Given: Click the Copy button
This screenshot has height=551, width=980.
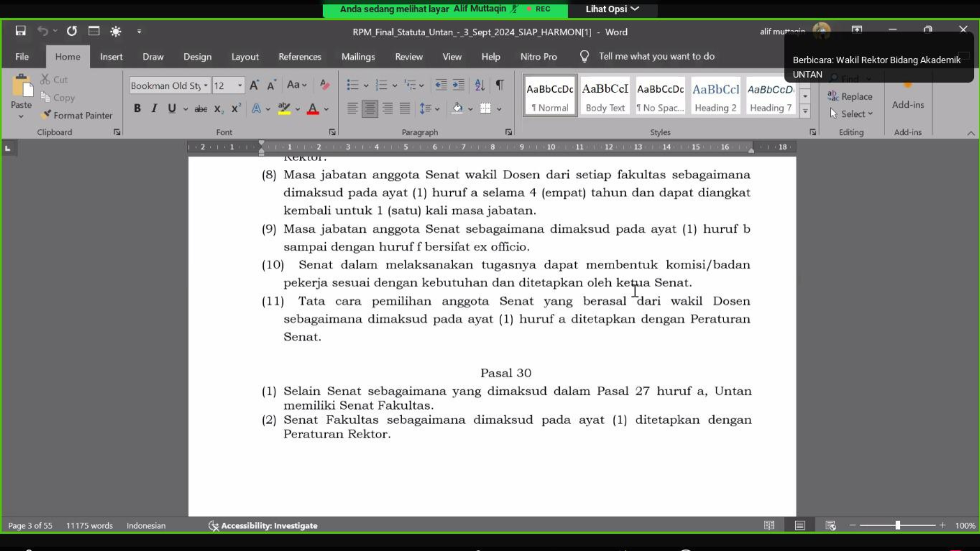Looking at the screenshot, I should (58, 97).
